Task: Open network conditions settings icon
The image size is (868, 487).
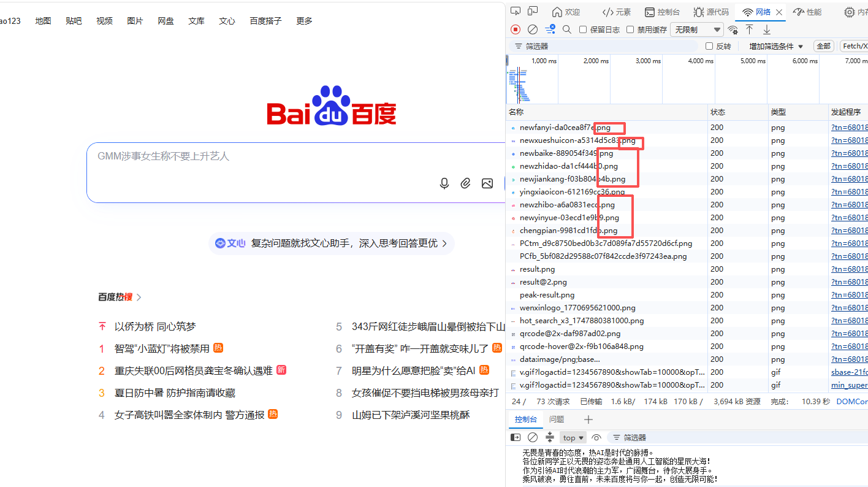Action: [x=733, y=29]
